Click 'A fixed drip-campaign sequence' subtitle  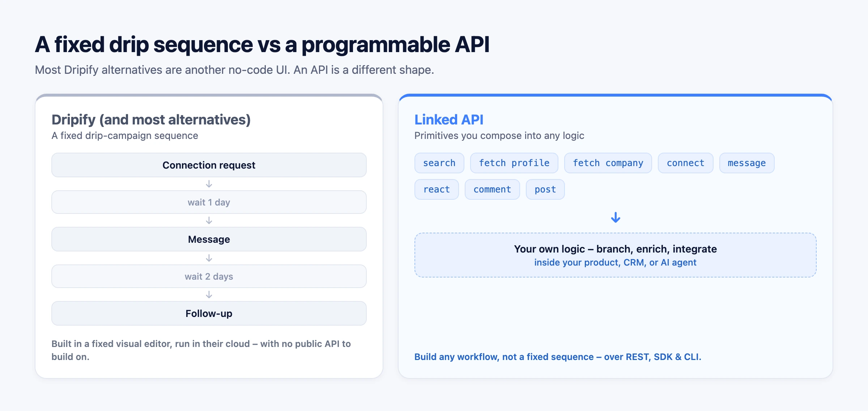click(x=125, y=136)
